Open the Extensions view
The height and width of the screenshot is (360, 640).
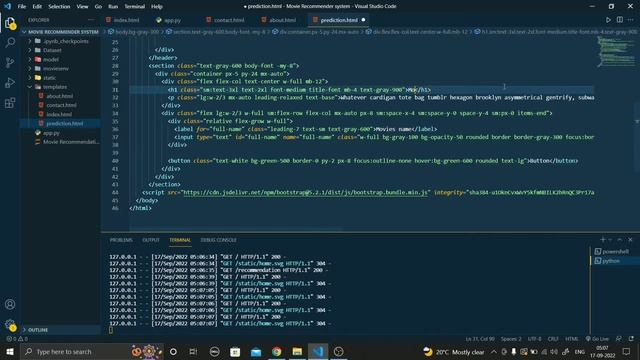[10, 102]
